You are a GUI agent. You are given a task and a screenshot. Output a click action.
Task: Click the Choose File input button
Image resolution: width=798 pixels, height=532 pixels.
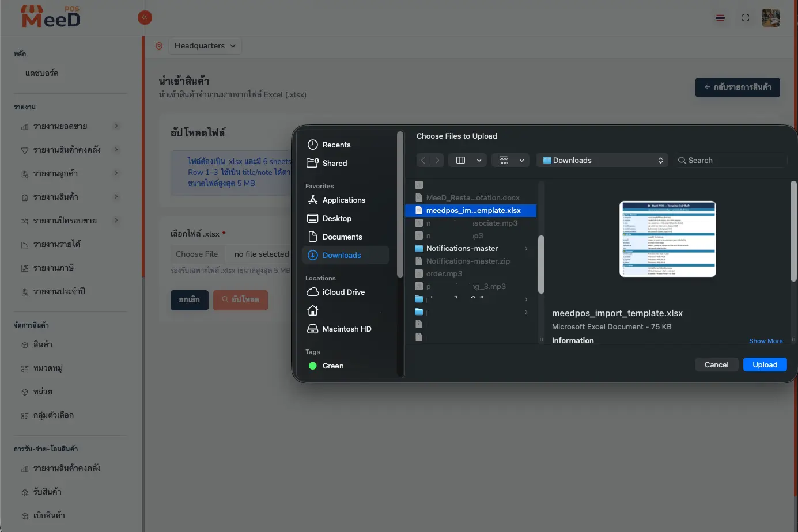[x=197, y=254]
